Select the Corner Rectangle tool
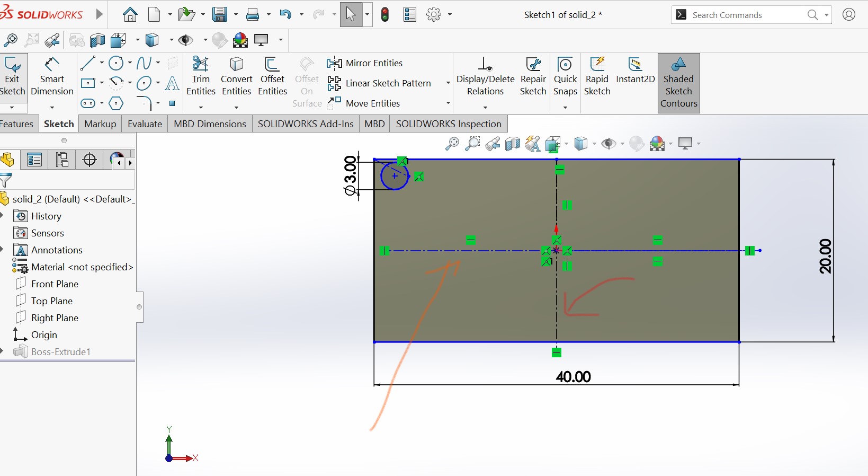Screen dimensions: 868x476 (88, 83)
